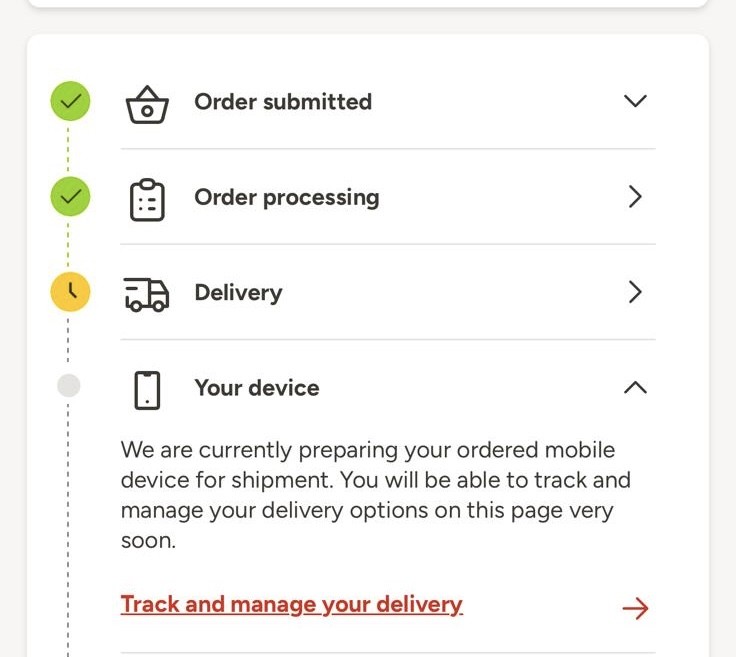Click the Your device phone icon
Image resolution: width=736 pixels, height=657 pixels.
[147, 389]
